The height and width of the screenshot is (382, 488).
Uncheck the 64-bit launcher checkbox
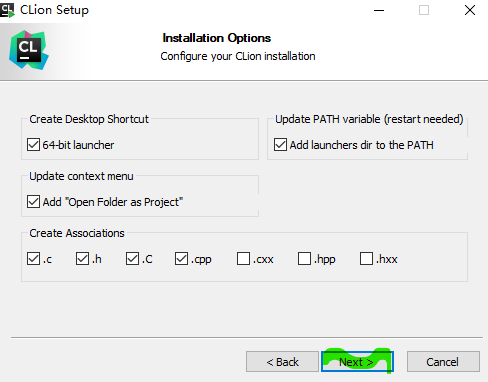point(33,145)
